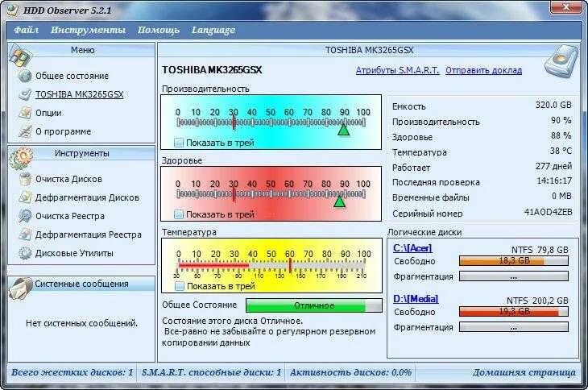Viewport: 588px width, 390px height.
Task: Click the C: drive Фрагментация bar
Action: pyautogui.click(x=514, y=276)
